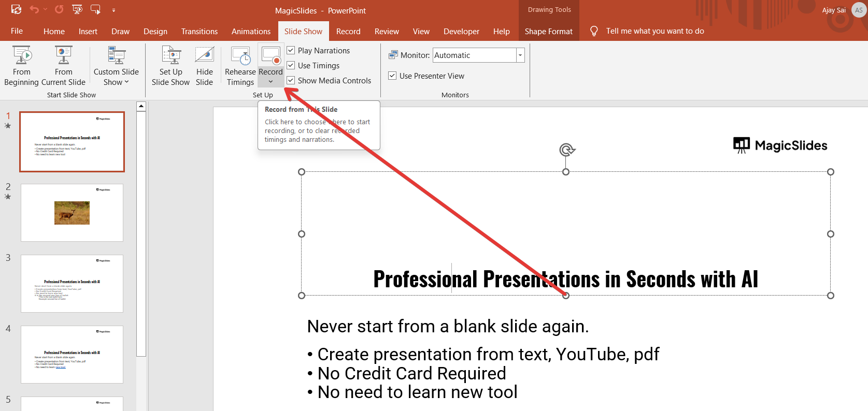868x411 pixels.
Task: Open Customize Quick Access Toolbar arrow
Action: click(113, 10)
